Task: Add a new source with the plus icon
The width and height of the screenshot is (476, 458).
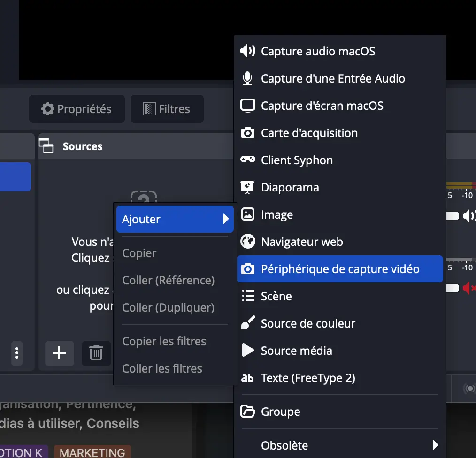Action: [x=59, y=353]
